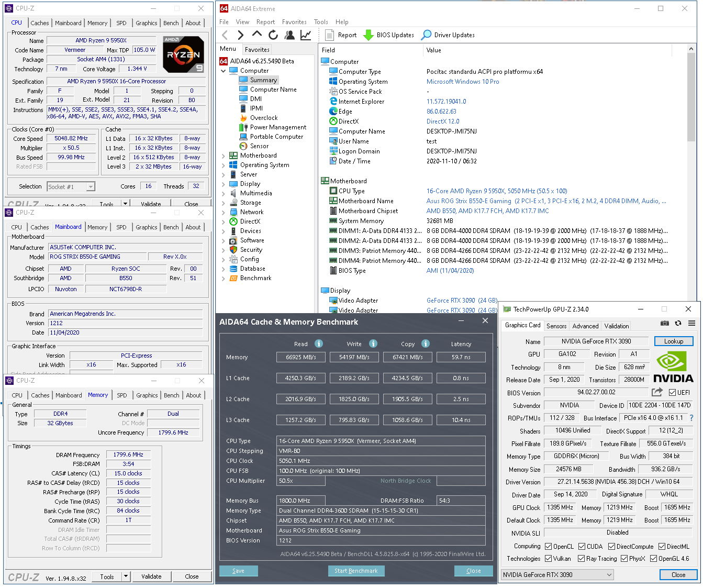The image size is (703, 588).
Task: Toggle the Ray Tracing checkbox
Action: point(582,559)
